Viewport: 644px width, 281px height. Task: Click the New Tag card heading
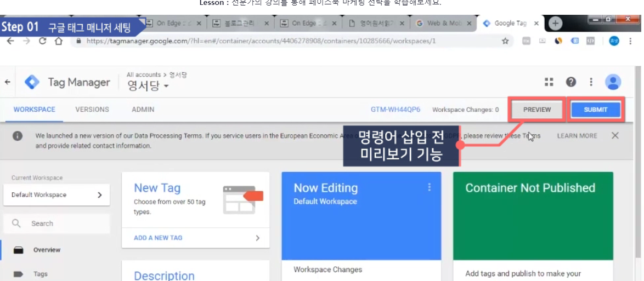point(157,188)
